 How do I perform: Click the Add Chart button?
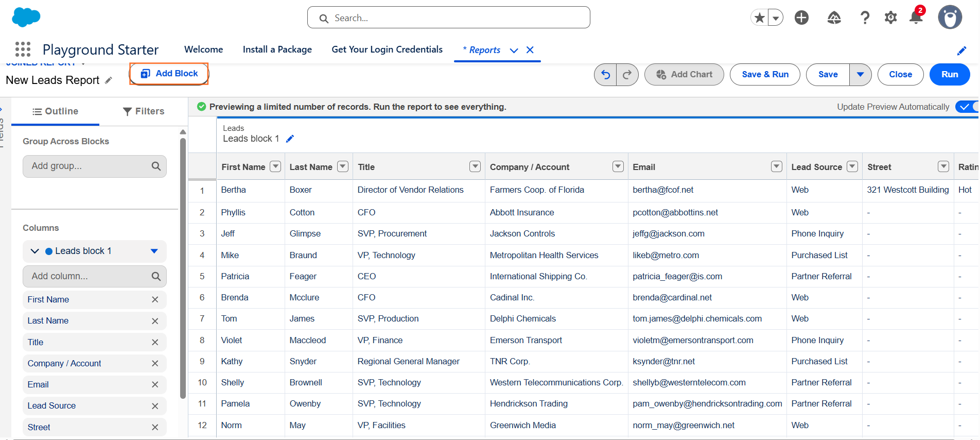[x=684, y=75]
